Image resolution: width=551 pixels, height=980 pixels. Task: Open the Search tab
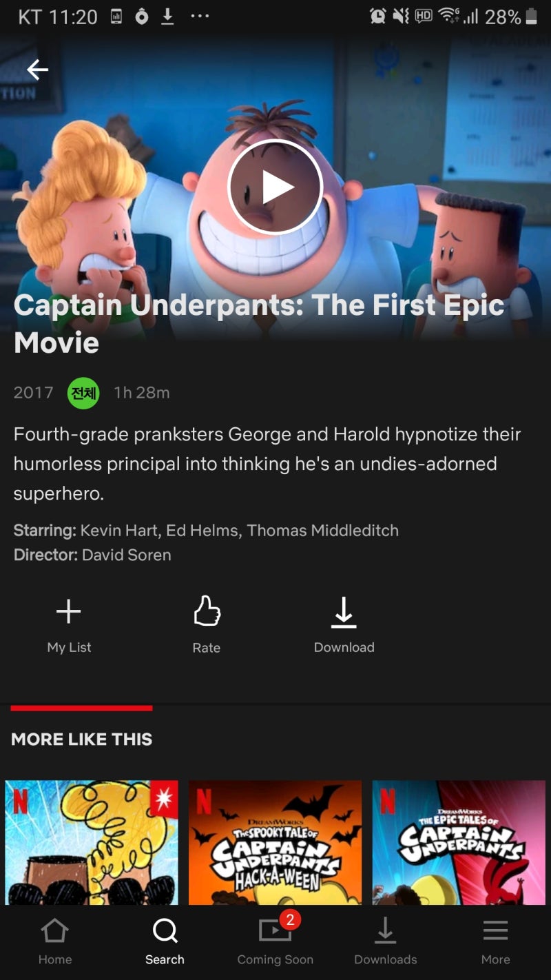coord(165,942)
